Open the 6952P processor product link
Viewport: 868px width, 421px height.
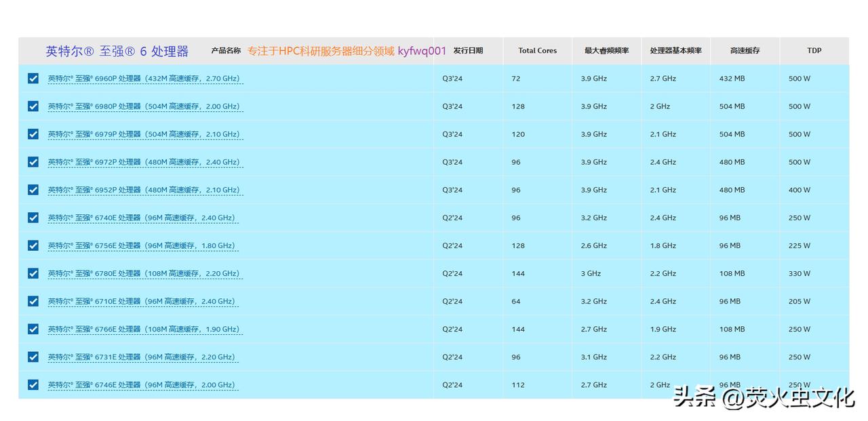pyautogui.click(x=145, y=190)
